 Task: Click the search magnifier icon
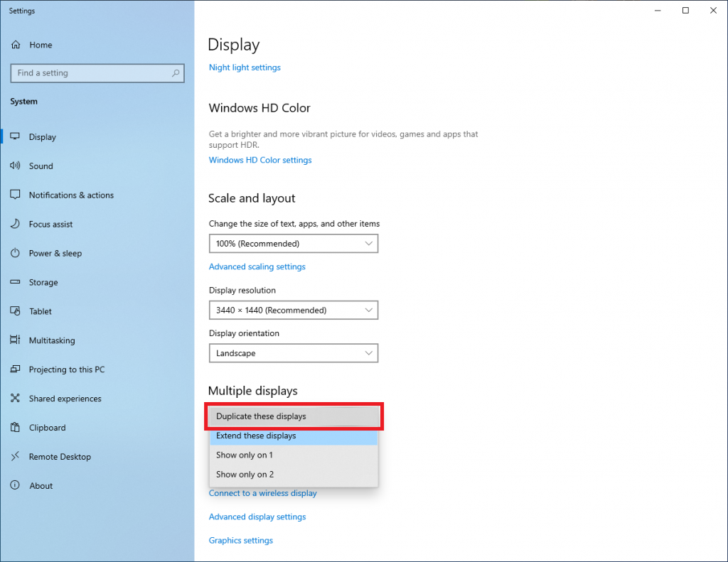(x=176, y=73)
